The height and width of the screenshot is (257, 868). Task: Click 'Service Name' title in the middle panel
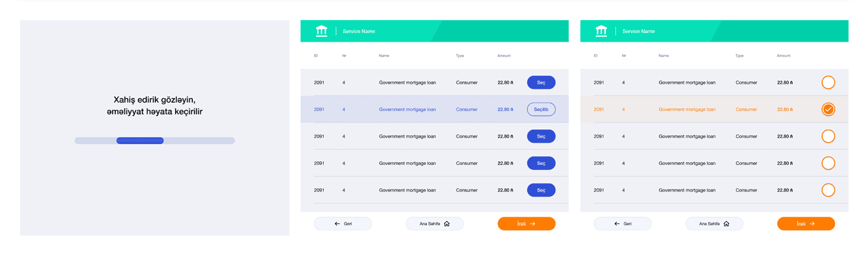(359, 31)
